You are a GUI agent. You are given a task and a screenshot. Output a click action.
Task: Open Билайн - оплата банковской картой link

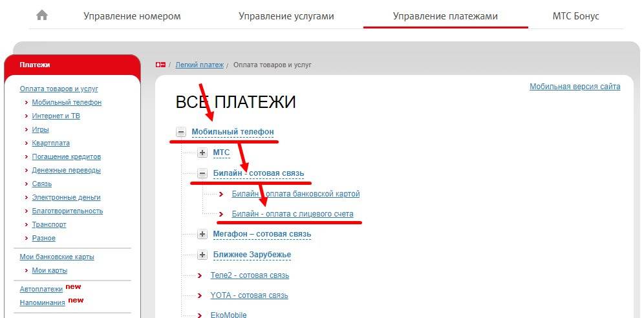point(295,194)
